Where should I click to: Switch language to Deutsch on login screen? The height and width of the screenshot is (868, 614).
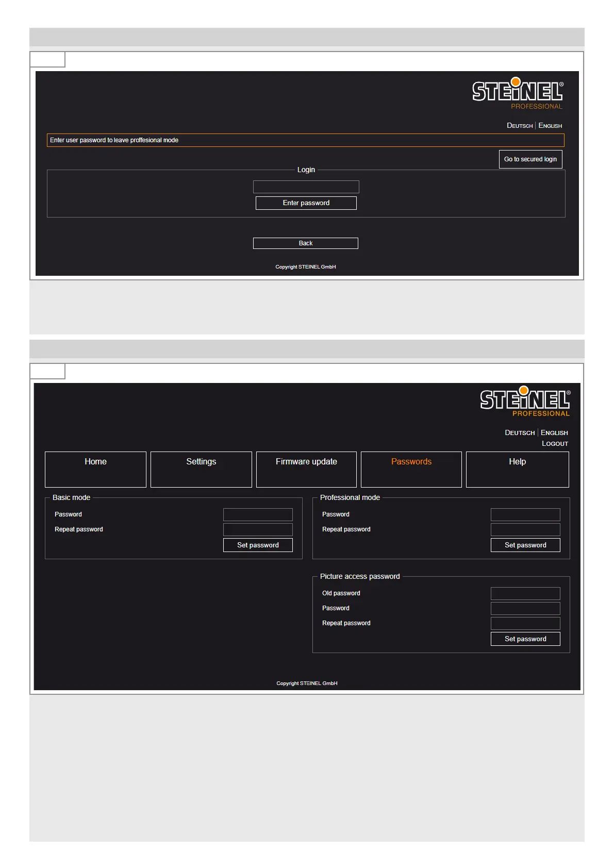point(520,126)
